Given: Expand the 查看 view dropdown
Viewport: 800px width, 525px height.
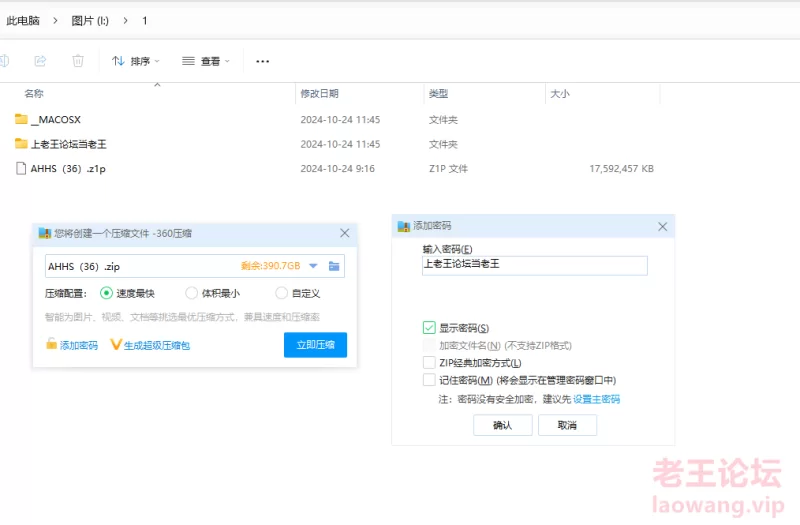Looking at the screenshot, I should (x=206, y=61).
